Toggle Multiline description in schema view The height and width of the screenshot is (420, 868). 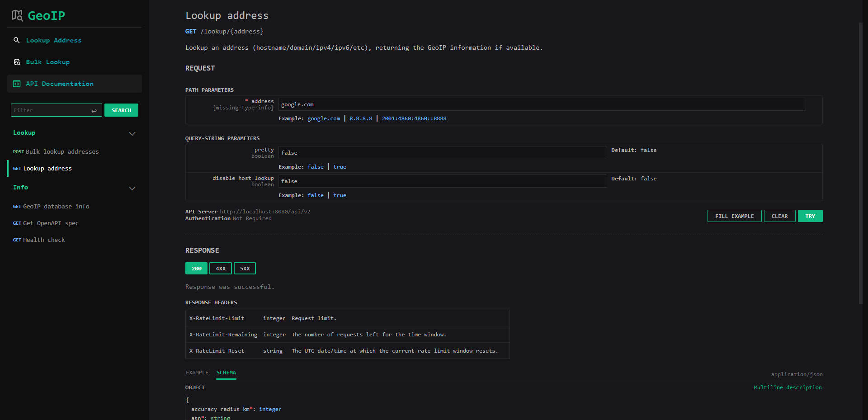(x=788, y=387)
